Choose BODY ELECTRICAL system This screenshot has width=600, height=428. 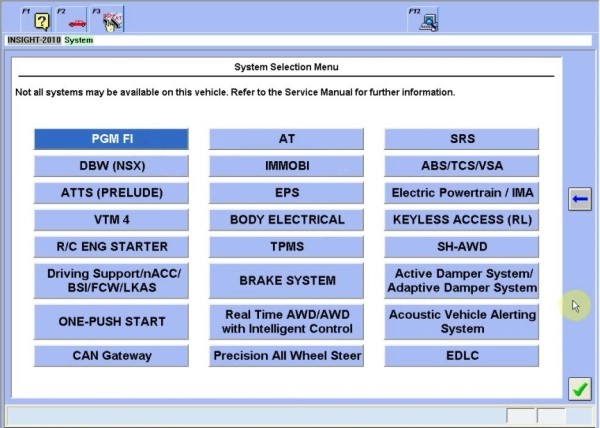click(x=286, y=220)
